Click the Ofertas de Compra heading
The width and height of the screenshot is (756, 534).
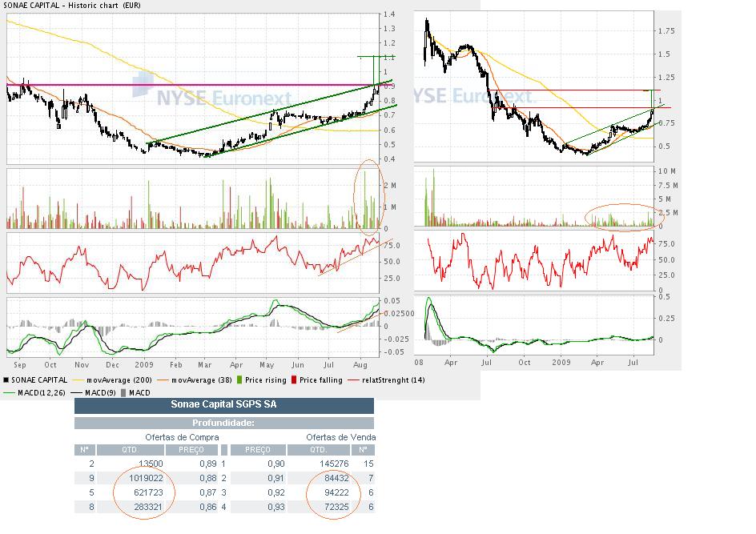182,437
